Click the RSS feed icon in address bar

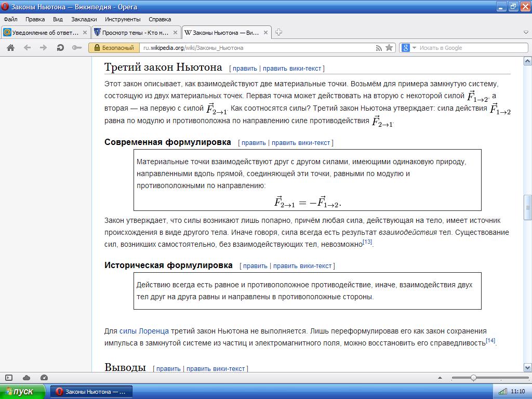[379, 48]
